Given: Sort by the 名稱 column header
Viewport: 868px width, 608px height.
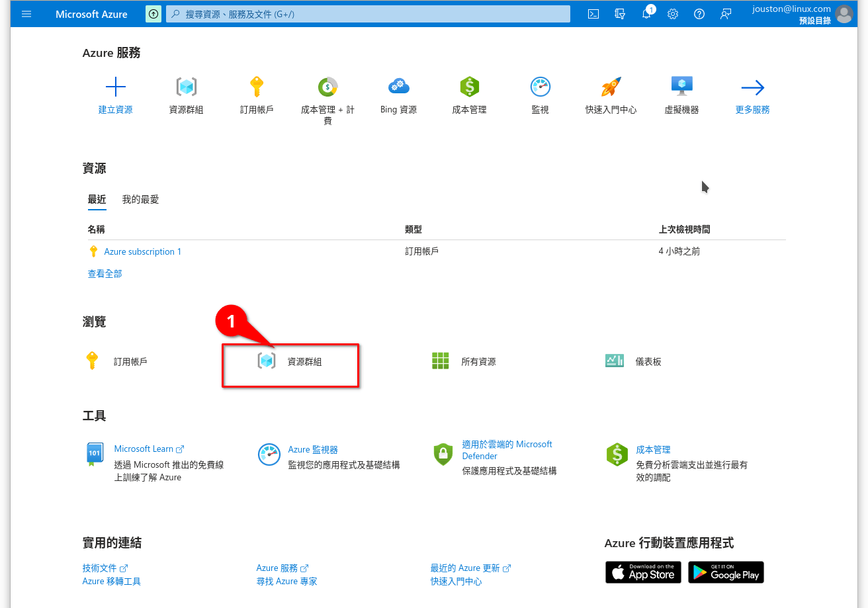Looking at the screenshot, I should 96,230.
